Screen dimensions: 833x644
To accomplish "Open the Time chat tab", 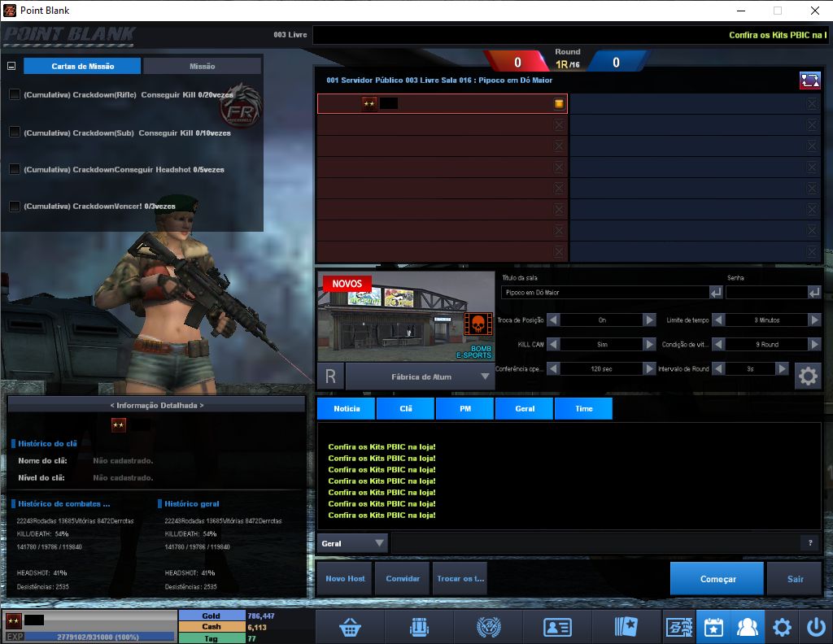I will (x=583, y=409).
